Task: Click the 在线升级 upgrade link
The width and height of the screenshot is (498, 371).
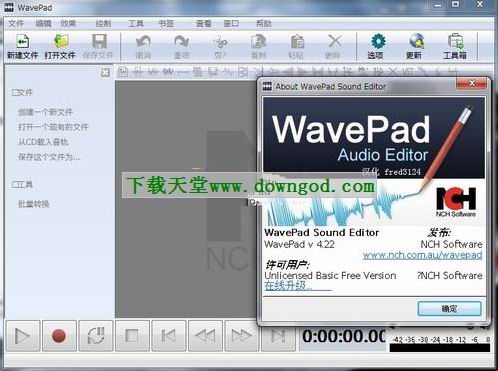Action: coord(288,286)
